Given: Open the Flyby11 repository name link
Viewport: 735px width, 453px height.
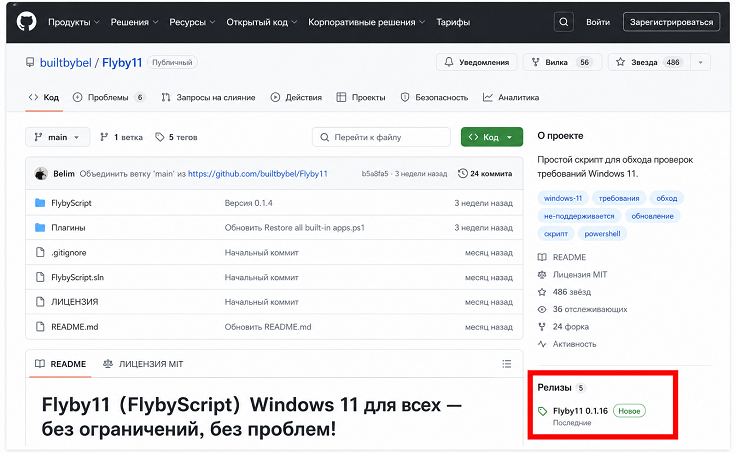Looking at the screenshot, I should click(x=122, y=62).
